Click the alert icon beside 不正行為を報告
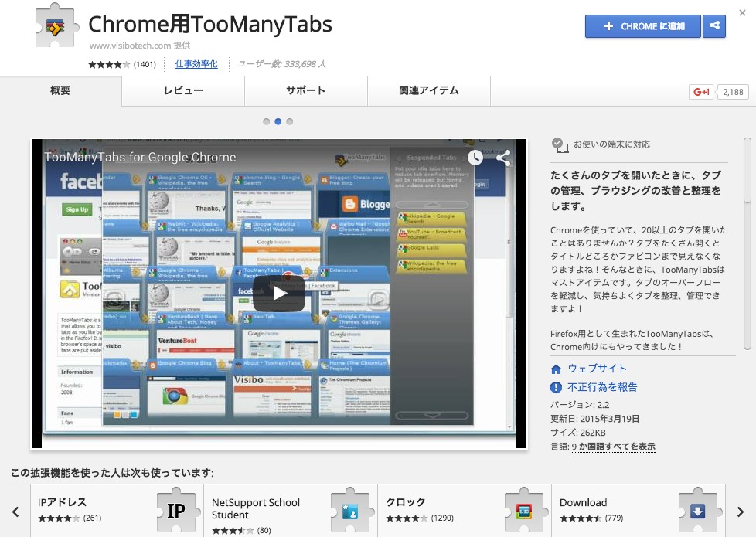 (556, 387)
